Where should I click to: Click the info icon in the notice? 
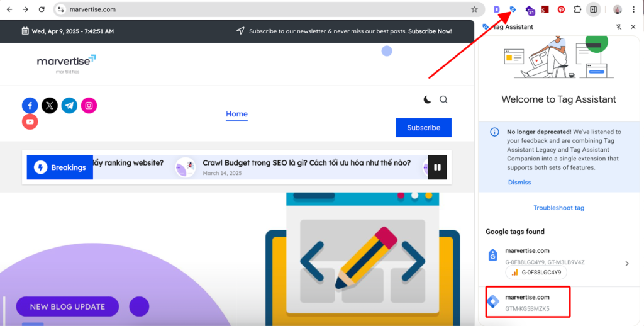(x=494, y=132)
